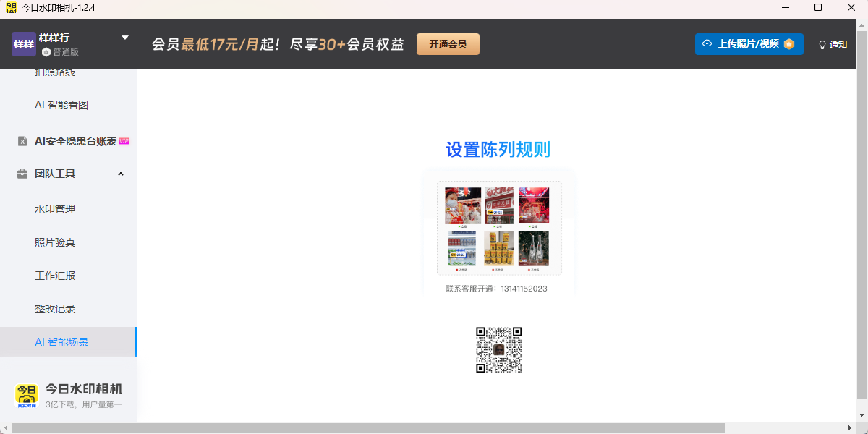Open 水印管理 in the sidebar
The height and width of the screenshot is (434, 868).
point(55,209)
